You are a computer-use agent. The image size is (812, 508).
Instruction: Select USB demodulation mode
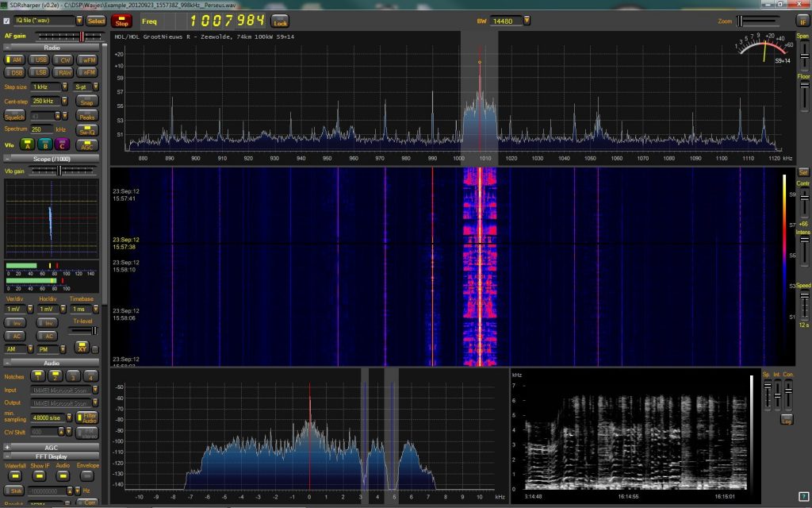click(x=40, y=60)
